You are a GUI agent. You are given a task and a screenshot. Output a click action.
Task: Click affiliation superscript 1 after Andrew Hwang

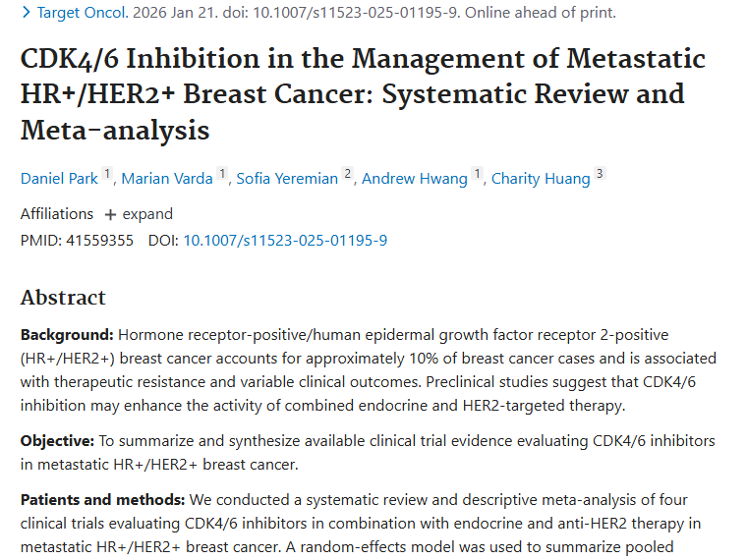(478, 175)
